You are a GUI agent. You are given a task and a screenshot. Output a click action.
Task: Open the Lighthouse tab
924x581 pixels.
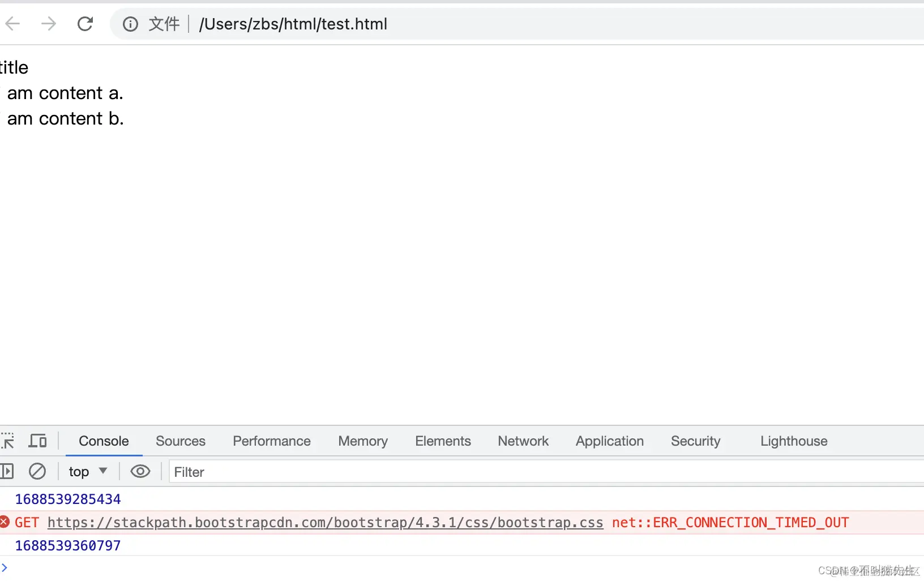point(794,441)
